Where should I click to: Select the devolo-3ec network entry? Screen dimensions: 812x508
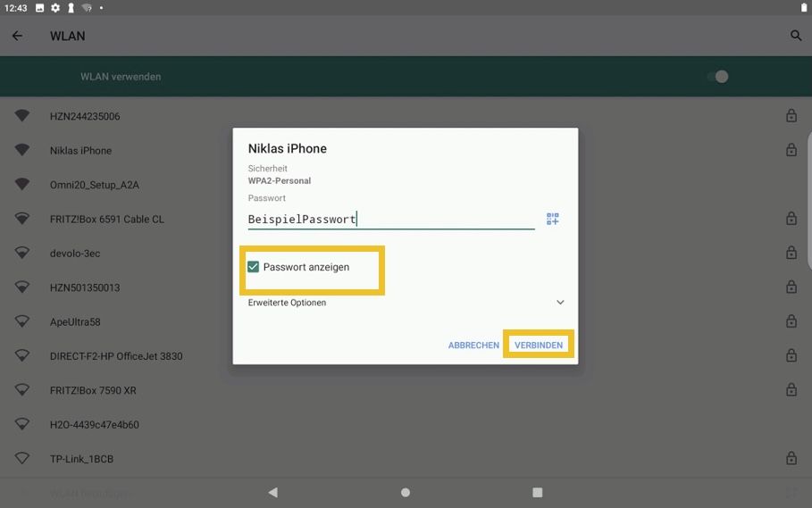pos(75,254)
